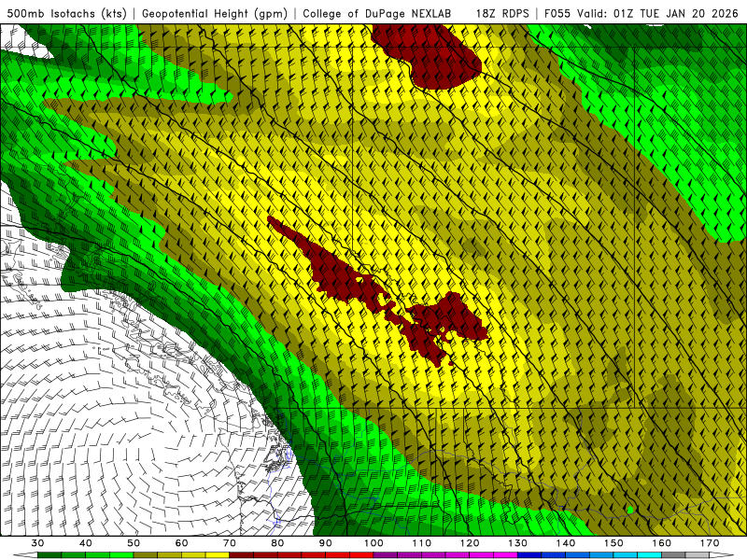
Task: Click the legend label '100'
Action: pyautogui.click(x=373, y=543)
